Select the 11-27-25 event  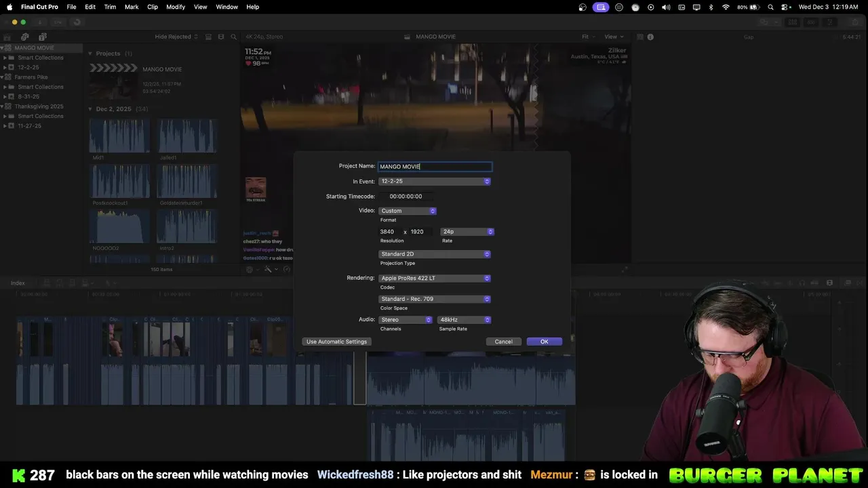(29, 126)
